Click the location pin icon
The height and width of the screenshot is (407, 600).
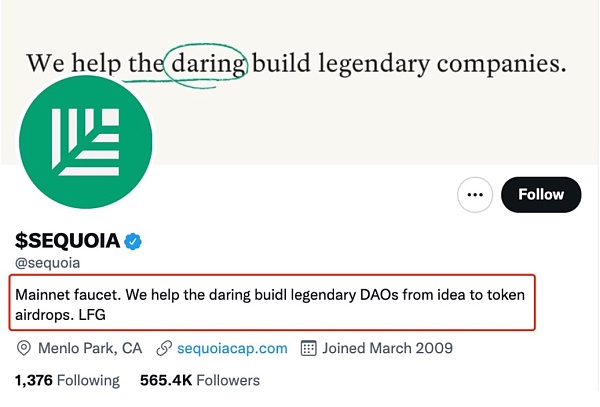click(24, 348)
